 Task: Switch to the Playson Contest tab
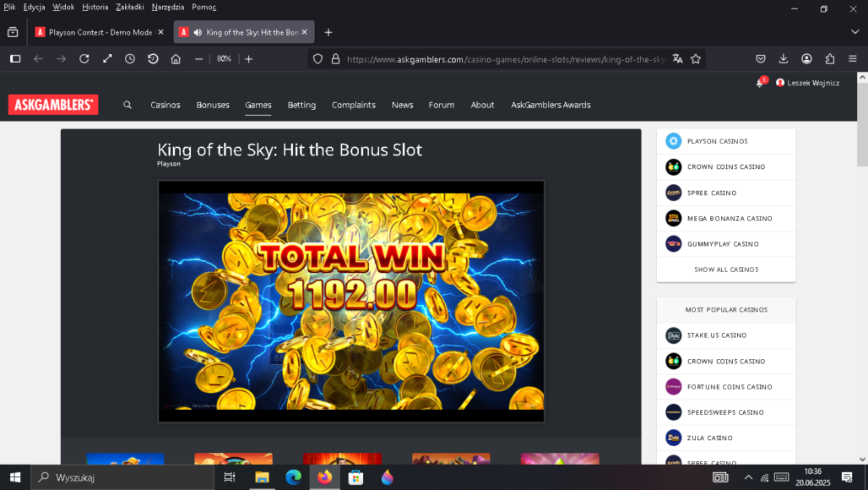(99, 33)
